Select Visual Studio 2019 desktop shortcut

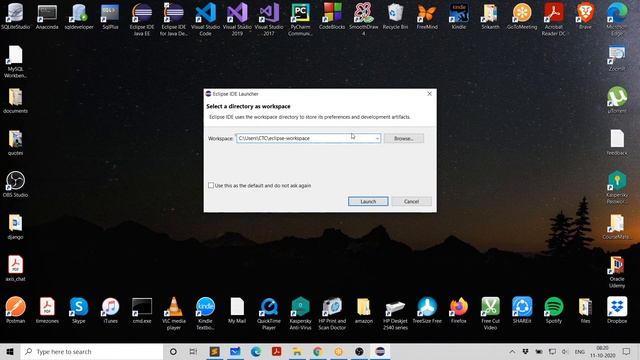coord(237,19)
